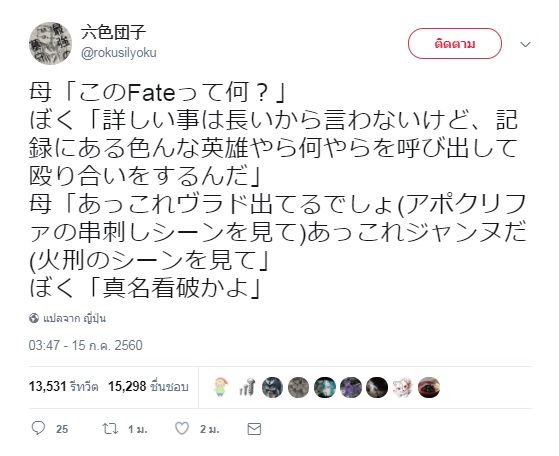Click the แปลจาก ญี่ปุ่น translate link
Screen dimensions: 559x456
[x=75, y=318]
